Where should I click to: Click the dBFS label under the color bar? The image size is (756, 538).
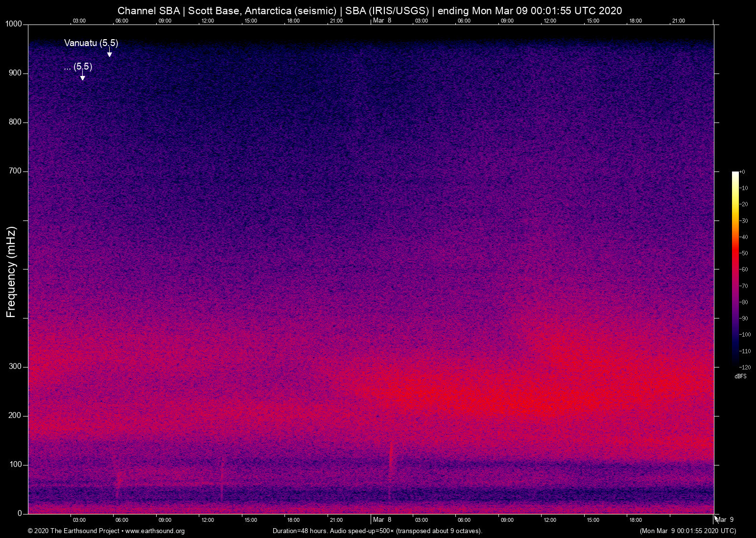pyautogui.click(x=740, y=376)
